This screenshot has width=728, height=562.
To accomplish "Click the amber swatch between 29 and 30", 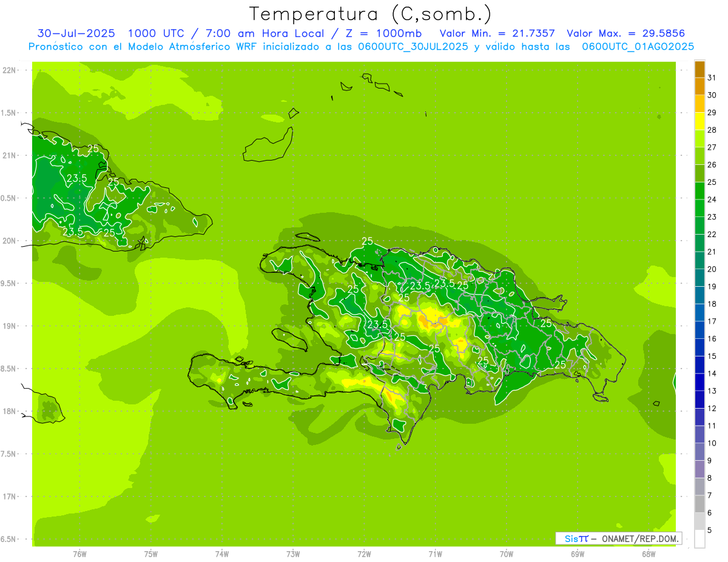I will pyautogui.click(x=699, y=104).
